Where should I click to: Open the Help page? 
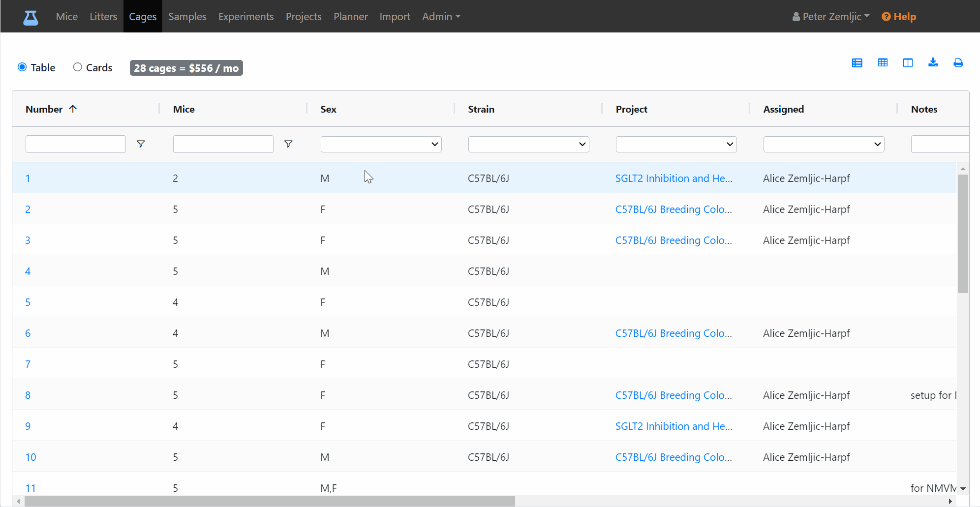899,17
